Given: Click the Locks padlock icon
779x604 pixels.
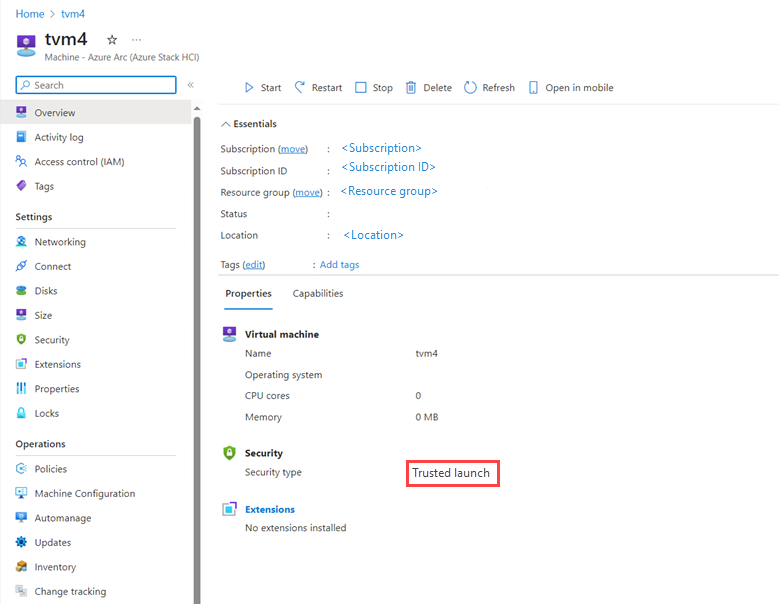Looking at the screenshot, I should coord(21,413).
